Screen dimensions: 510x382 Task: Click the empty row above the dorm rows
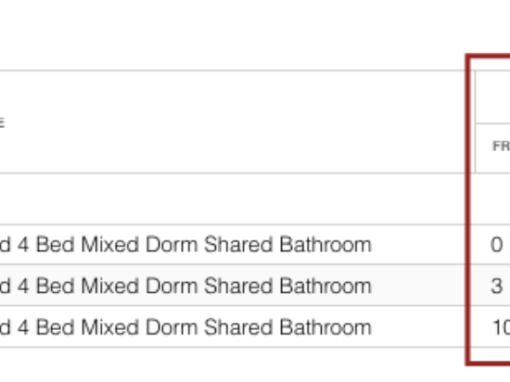(255, 199)
